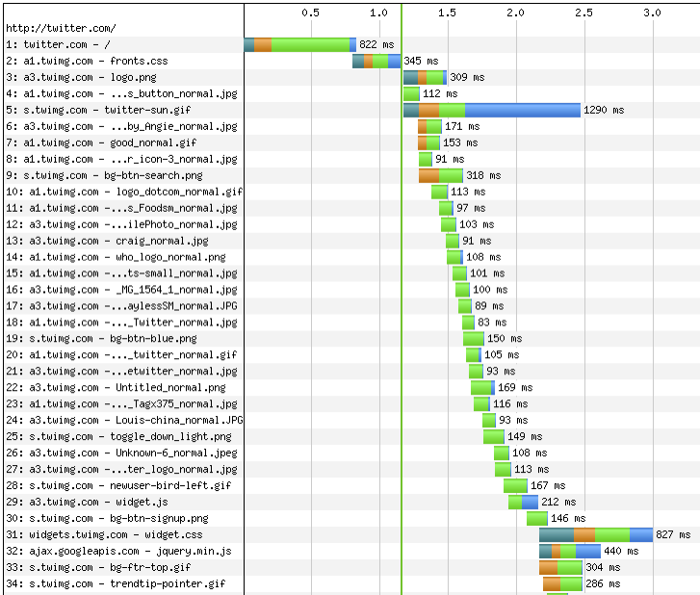The height and width of the screenshot is (595, 700).
Task: Select row 22: Untitled_normal.png
Action: [117, 387]
